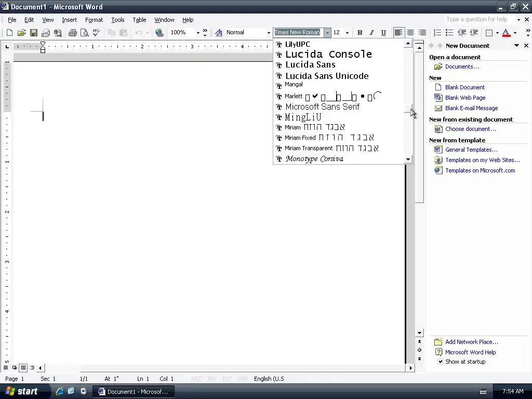Open the Table menu
Viewport: 532px width, 399px height.
click(x=139, y=20)
